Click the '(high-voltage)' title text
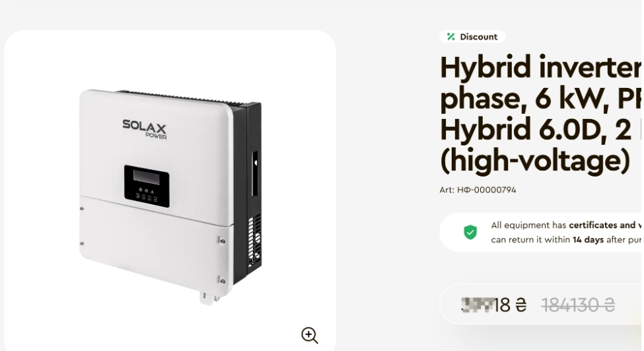Image resolution: width=644 pixels, height=351 pixels. (535, 160)
